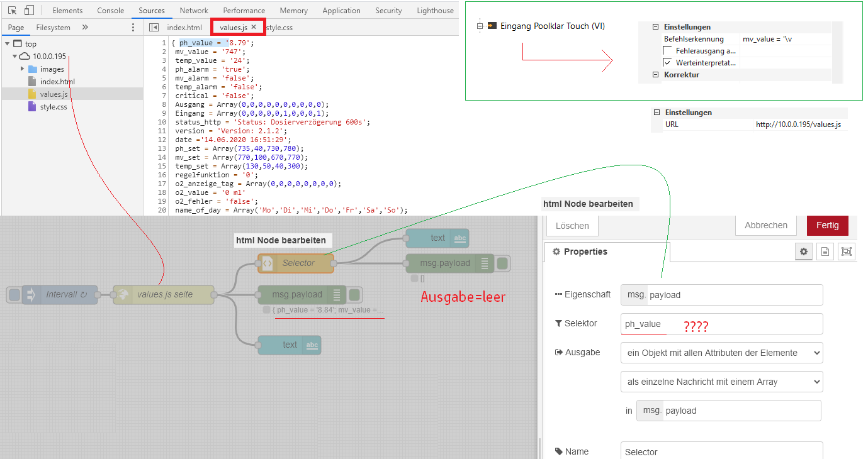
Task: Click the Selektor input field
Action: click(721, 324)
